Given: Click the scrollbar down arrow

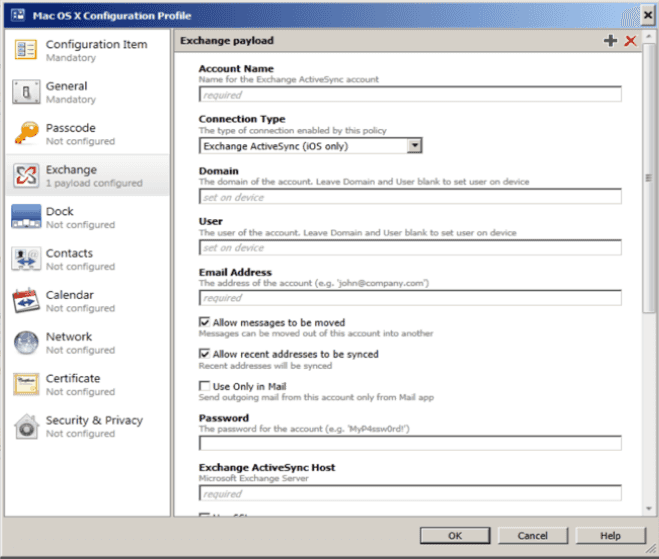Looking at the screenshot, I should [649, 509].
